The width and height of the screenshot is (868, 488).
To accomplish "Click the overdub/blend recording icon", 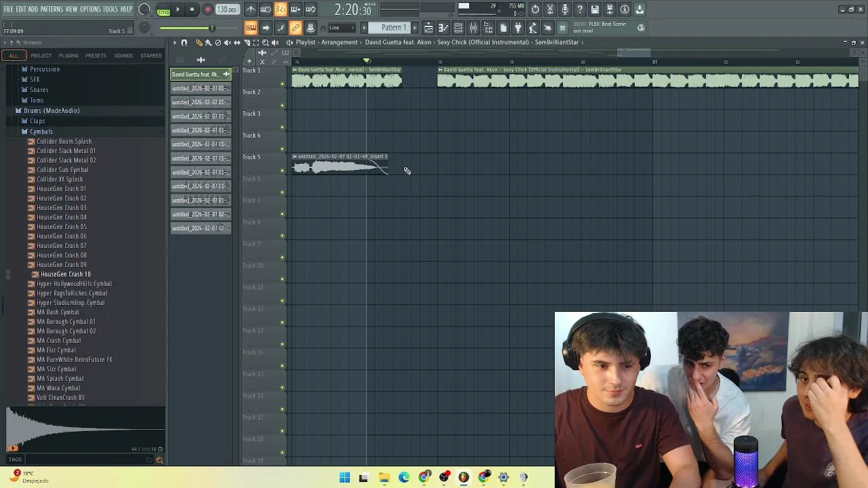I will click(295, 9).
